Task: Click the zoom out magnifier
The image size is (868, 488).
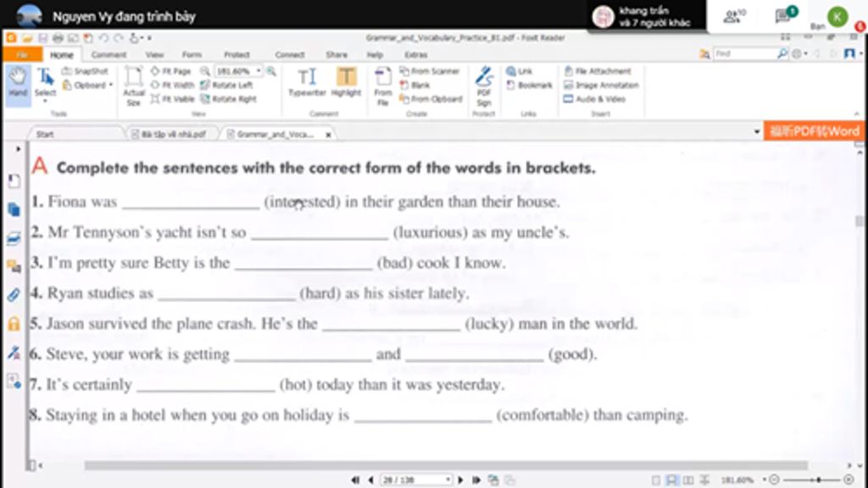Action: point(205,71)
